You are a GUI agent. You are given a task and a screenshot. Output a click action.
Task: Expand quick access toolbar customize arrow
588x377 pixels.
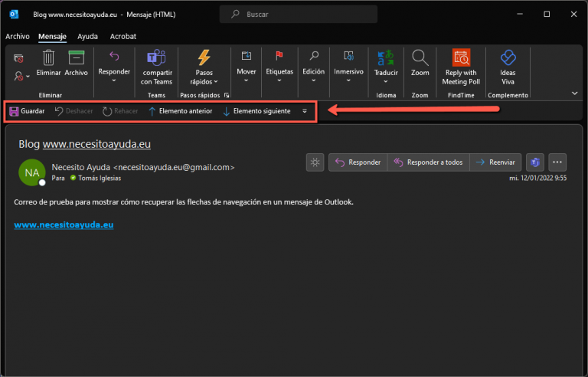point(305,111)
